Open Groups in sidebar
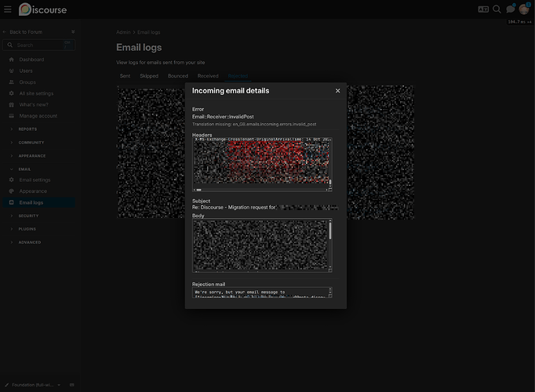 (27, 82)
